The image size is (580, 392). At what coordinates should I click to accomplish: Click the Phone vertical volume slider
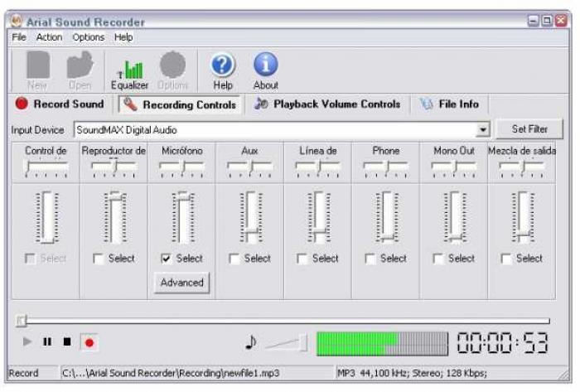point(386,217)
